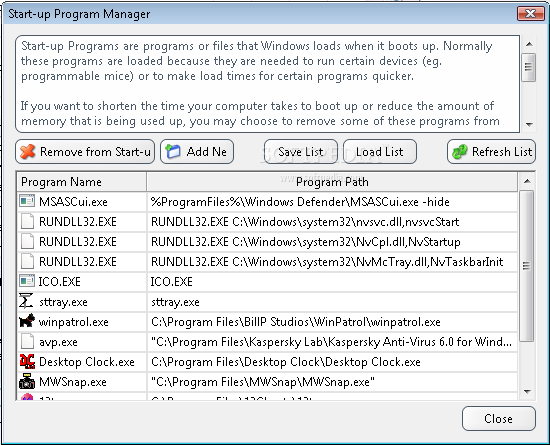Click the blank icon of the NvMcTray.dll RUNDLL32 row
Image resolution: width=550 pixels, height=445 pixels.
point(27,261)
